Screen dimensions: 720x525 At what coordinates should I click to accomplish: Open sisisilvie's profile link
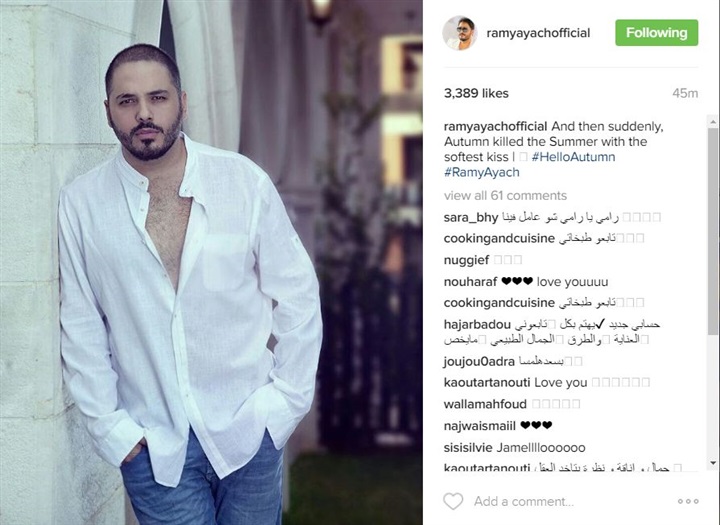coord(468,447)
